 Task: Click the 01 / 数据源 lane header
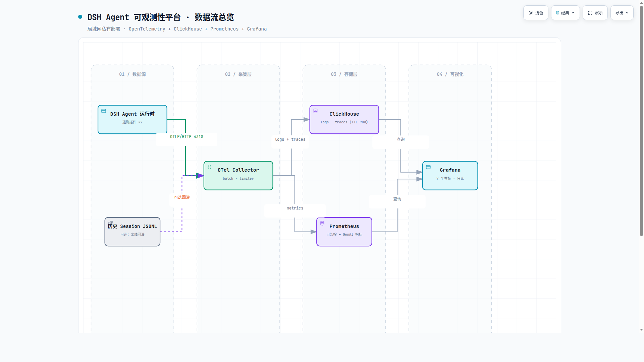[132, 74]
